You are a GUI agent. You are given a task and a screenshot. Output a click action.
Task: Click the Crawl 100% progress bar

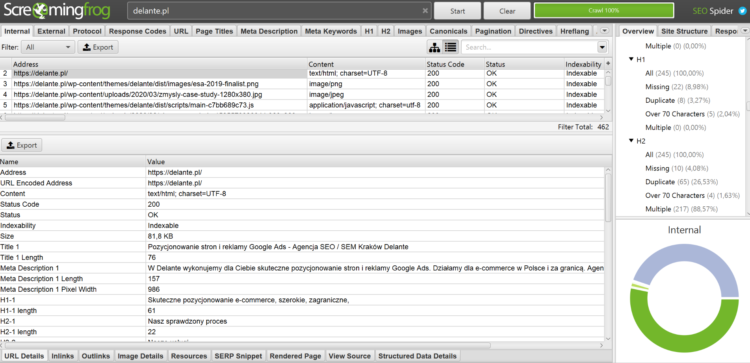click(x=604, y=11)
